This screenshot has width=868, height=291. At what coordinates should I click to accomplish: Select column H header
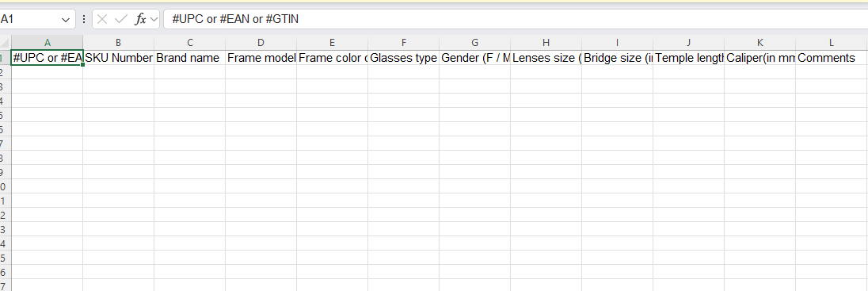coord(546,43)
